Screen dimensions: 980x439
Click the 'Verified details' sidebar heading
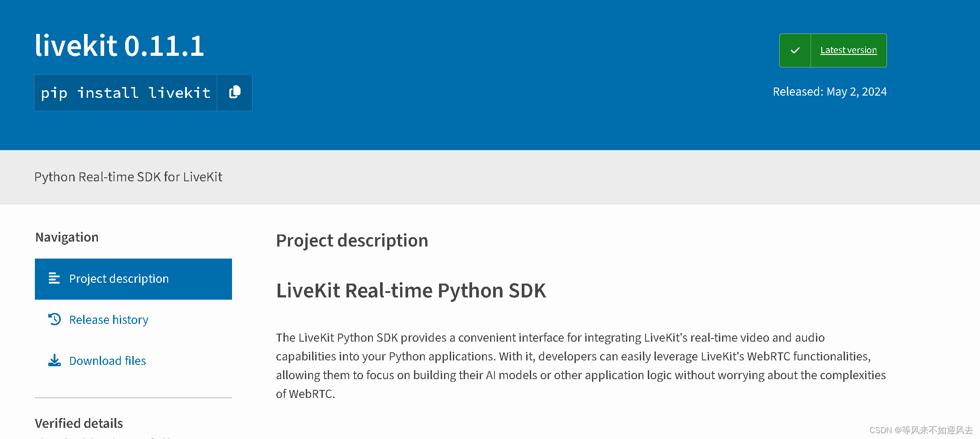click(x=79, y=423)
